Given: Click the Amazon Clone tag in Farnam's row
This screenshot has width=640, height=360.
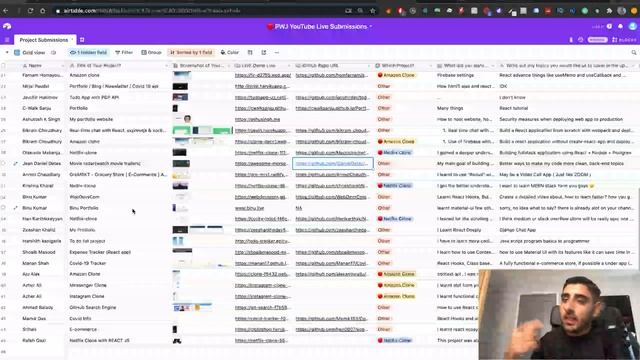Looking at the screenshot, I should pyautogui.click(x=396, y=75).
